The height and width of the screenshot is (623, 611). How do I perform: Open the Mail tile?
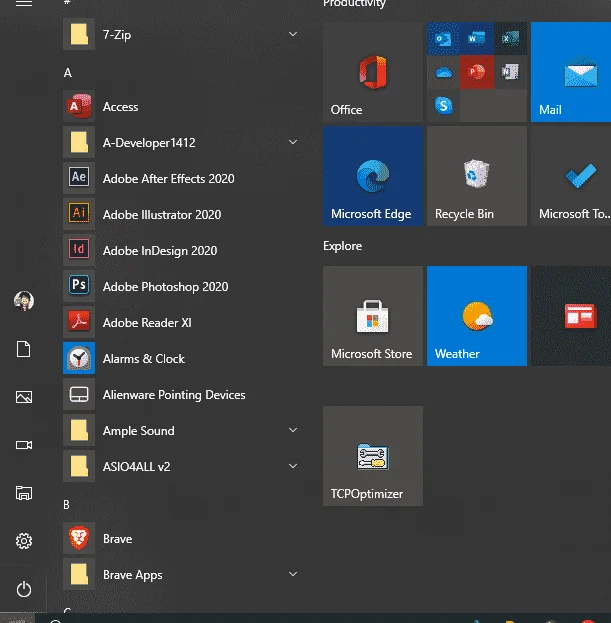(571, 72)
